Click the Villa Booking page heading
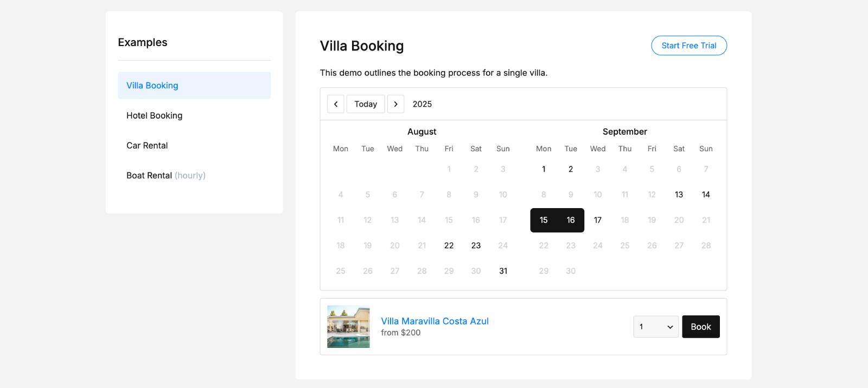The height and width of the screenshot is (388, 868). click(362, 46)
